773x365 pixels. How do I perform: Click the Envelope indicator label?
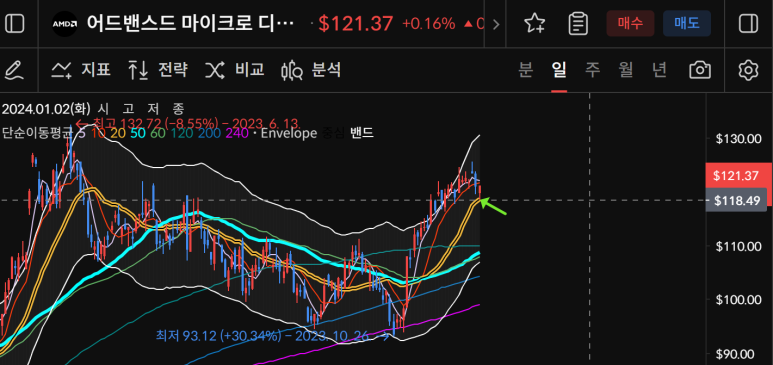tap(288, 133)
